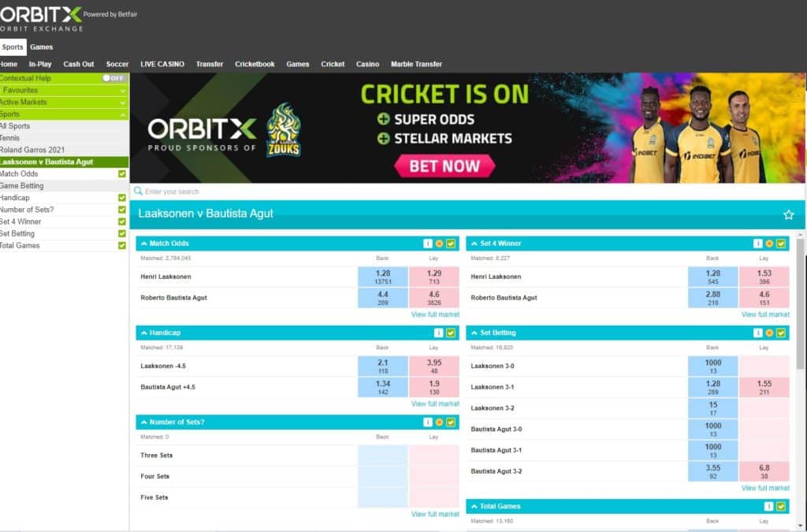
Task: Click the OrbitX logo in header
Action: click(41, 19)
